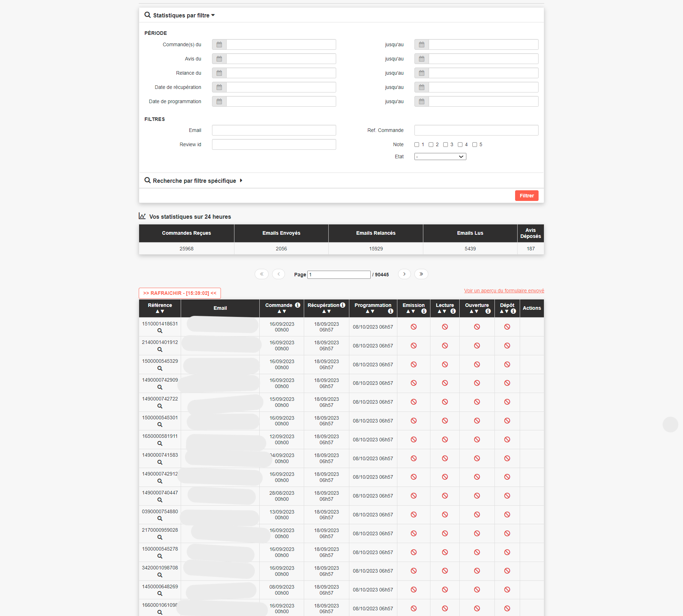Check Note 3 checkbox
683x616 pixels.
point(445,145)
